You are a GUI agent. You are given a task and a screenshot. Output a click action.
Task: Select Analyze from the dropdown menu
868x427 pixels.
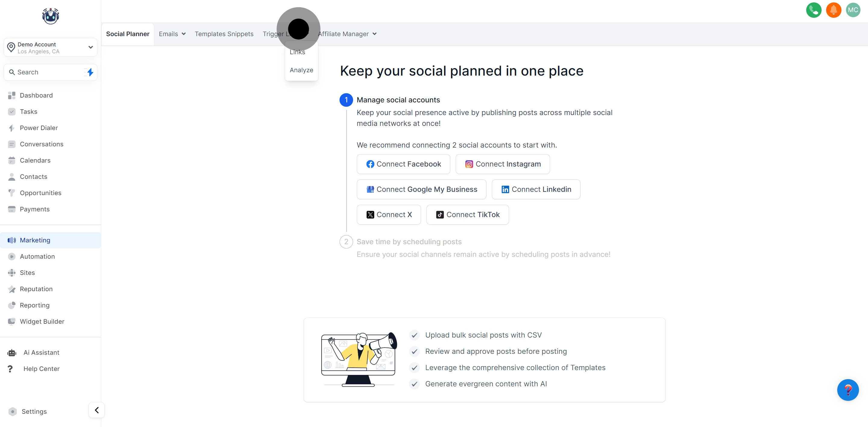(x=301, y=70)
